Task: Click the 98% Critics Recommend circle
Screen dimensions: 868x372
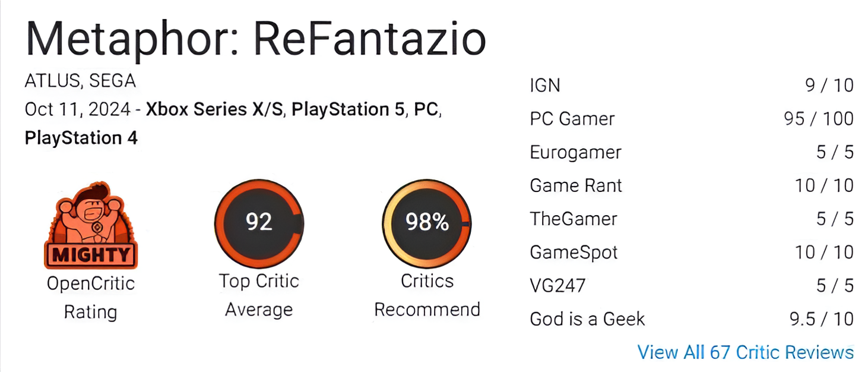Action: [427, 223]
